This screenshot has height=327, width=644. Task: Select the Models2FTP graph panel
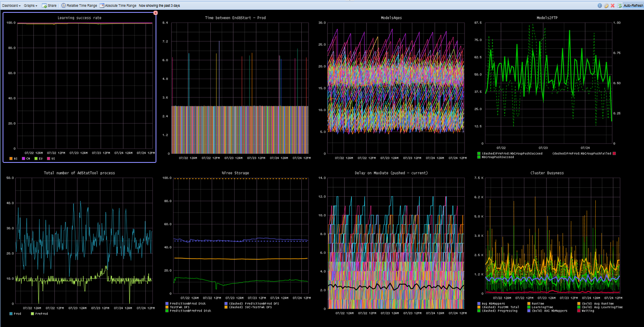click(x=547, y=85)
